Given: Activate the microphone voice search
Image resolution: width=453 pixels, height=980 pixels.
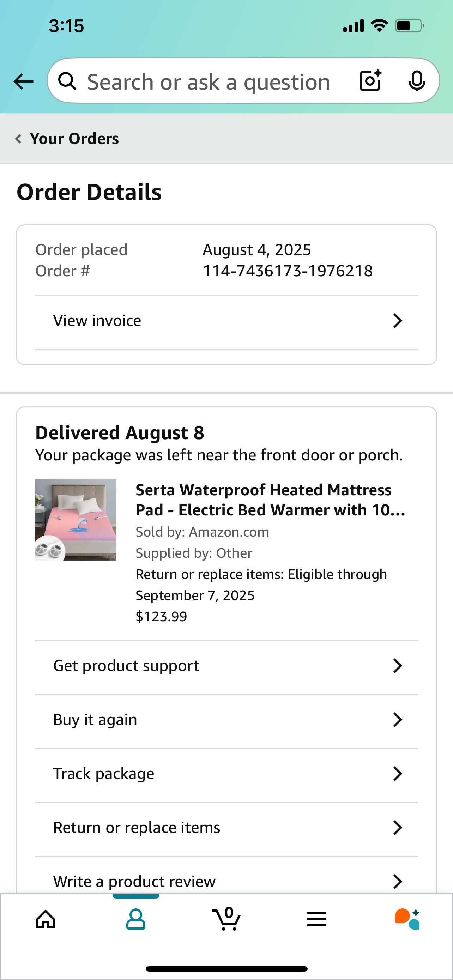Looking at the screenshot, I should point(417,81).
